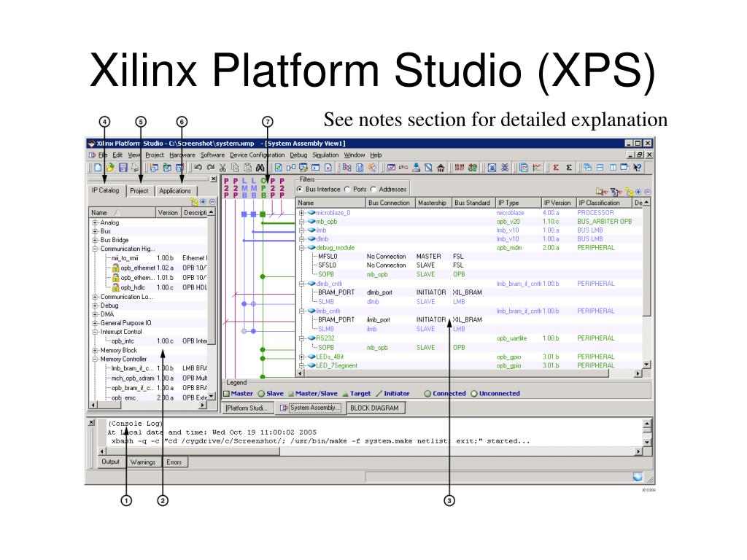This screenshot has width=747, height=560.
Task: Click the blue minus icon above IP Classification column
Action: click(648, 192)
